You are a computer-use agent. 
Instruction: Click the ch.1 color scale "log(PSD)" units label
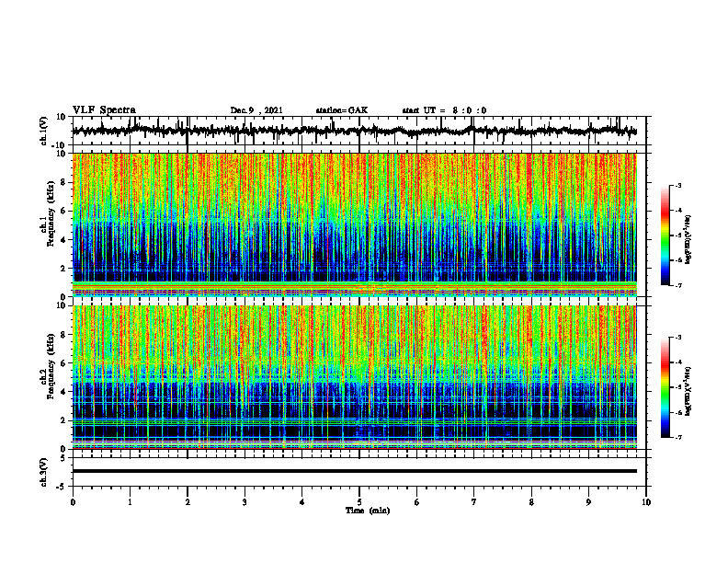688,240
